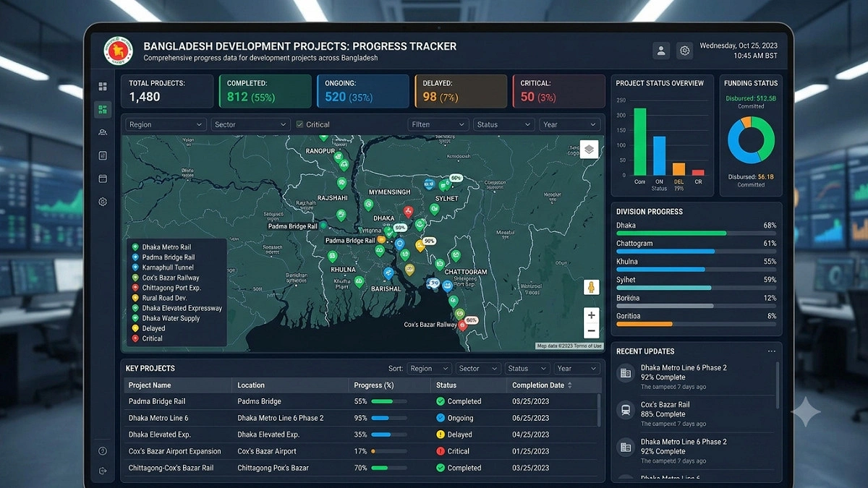Screen dimensions: 868x488
Task: Click the funding status donut chart
Action: [x=751, y=140]
